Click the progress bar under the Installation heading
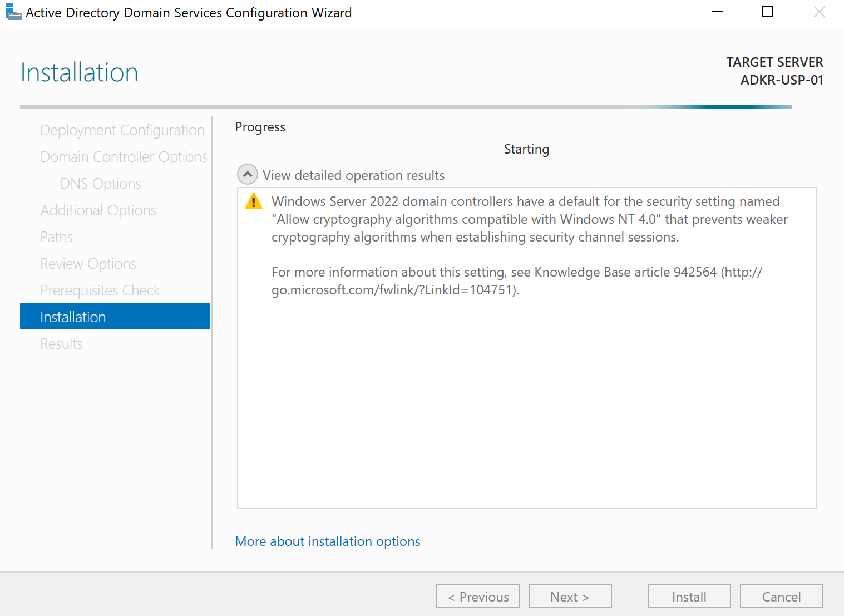This screenshot has width=844, height=616. (406, 107)
